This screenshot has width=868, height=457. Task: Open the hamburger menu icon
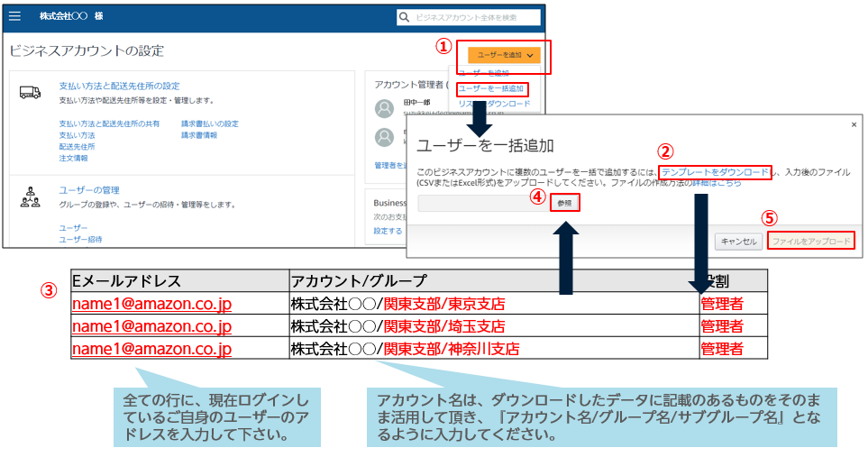tap(15, 16)
